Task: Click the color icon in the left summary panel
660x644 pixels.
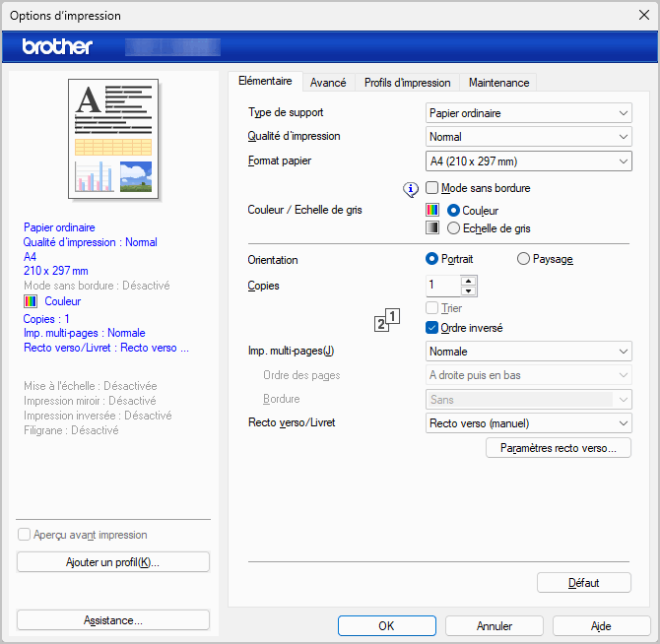Action: (31, 301)
